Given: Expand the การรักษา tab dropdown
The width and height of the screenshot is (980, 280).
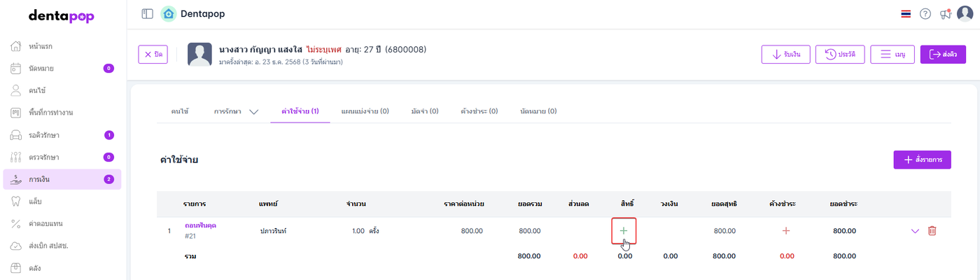Looking at the screenshot, I should pos(253,111).
